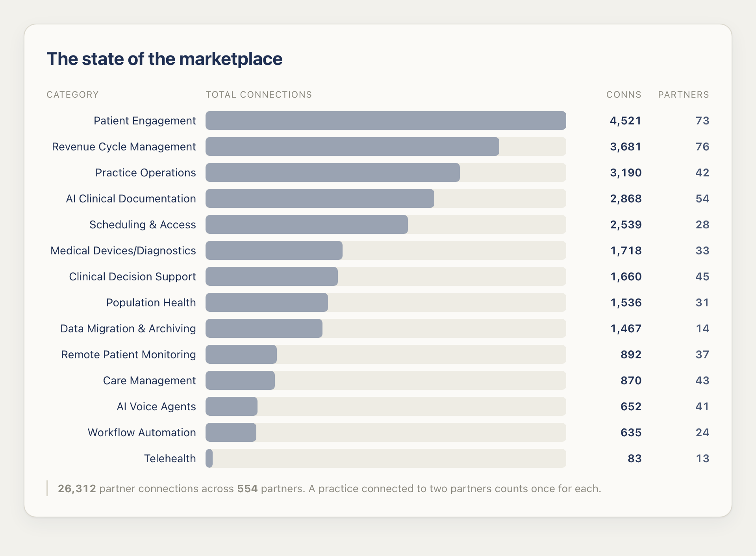The height and width of the screenshot is (556, 756).
Task: Click the Revenue Cycle Management bar fill
Action: click(352, 146)
